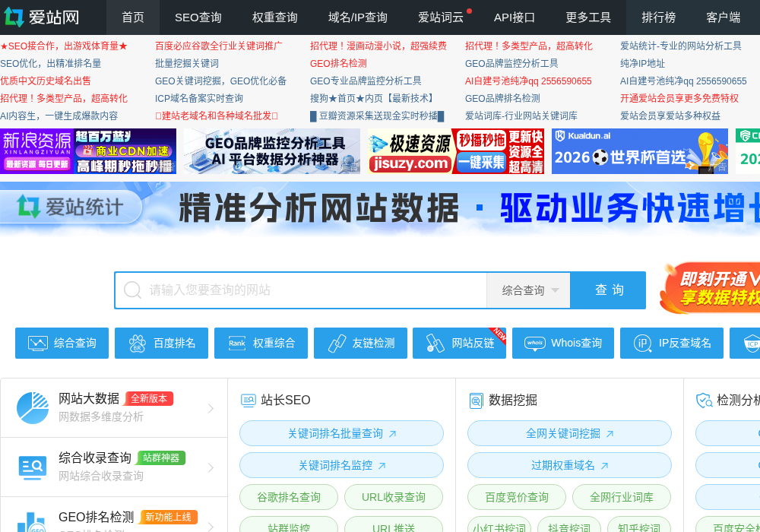Click the 全网行业词库 button

(x=622, y=497)
